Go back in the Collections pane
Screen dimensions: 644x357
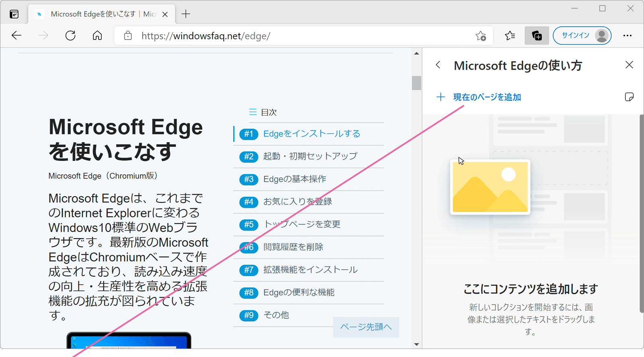(x=438, y=65)
